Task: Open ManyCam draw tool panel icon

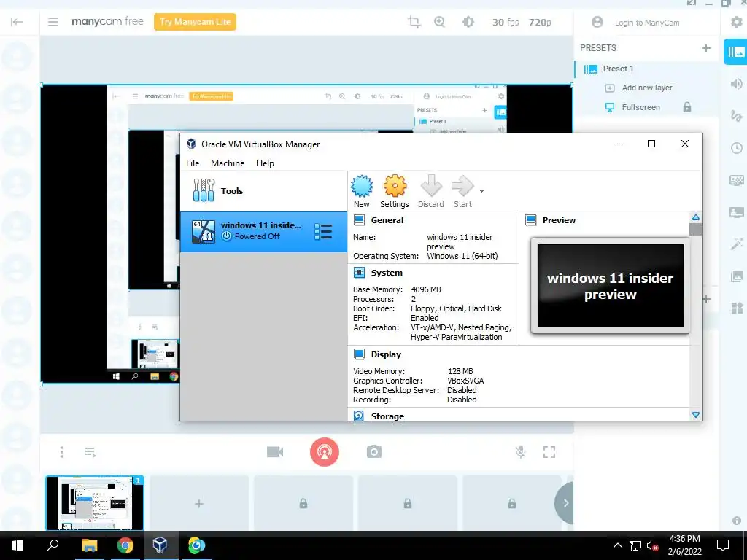Action: click(x=737, y=116)
